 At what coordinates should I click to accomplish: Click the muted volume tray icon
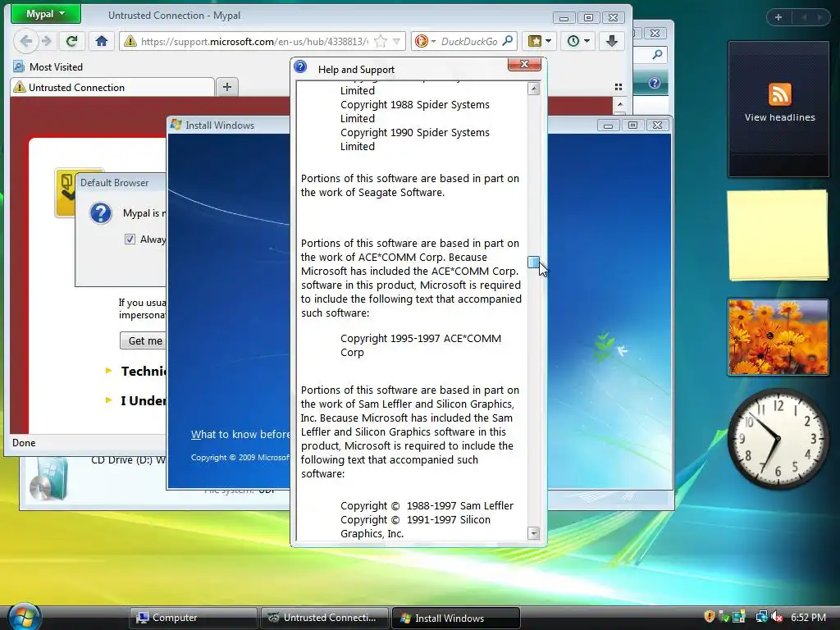(x=777, y=617)
